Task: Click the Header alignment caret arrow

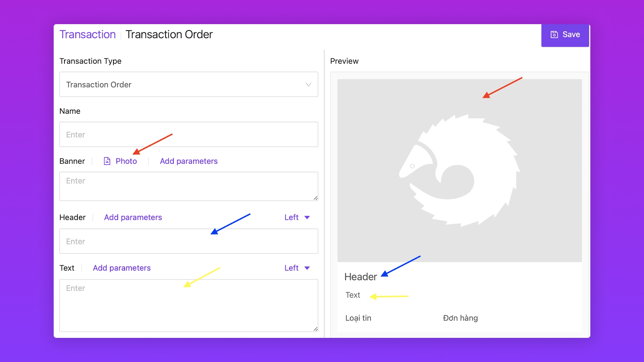Action: (x=307, y=218)
